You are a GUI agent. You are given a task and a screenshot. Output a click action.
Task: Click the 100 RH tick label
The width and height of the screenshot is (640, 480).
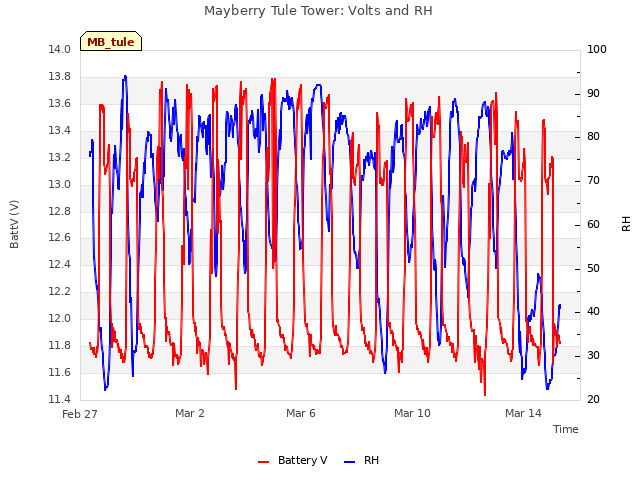click(597, 49)
